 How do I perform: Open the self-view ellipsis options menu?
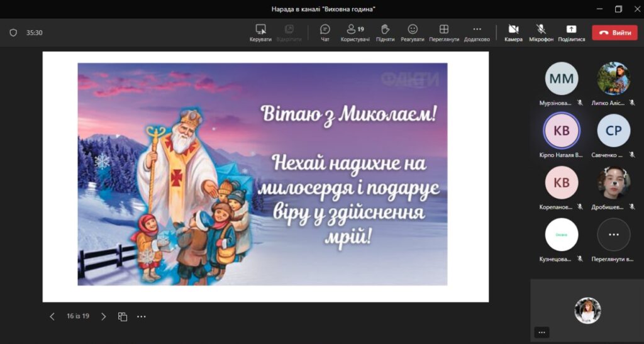coord(541,332)
